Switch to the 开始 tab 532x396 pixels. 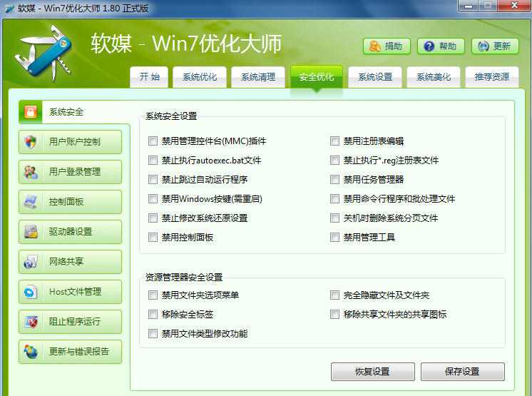[x=149, y=77]
